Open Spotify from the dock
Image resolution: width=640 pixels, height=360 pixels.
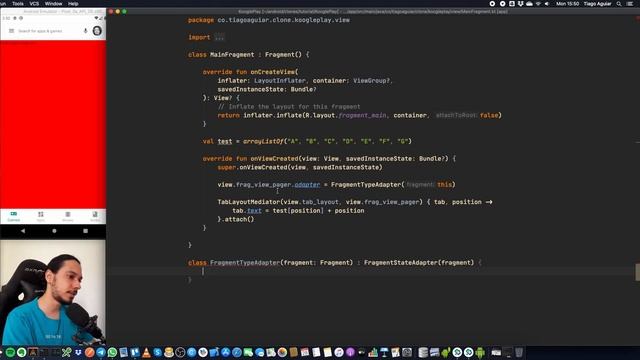10,352
